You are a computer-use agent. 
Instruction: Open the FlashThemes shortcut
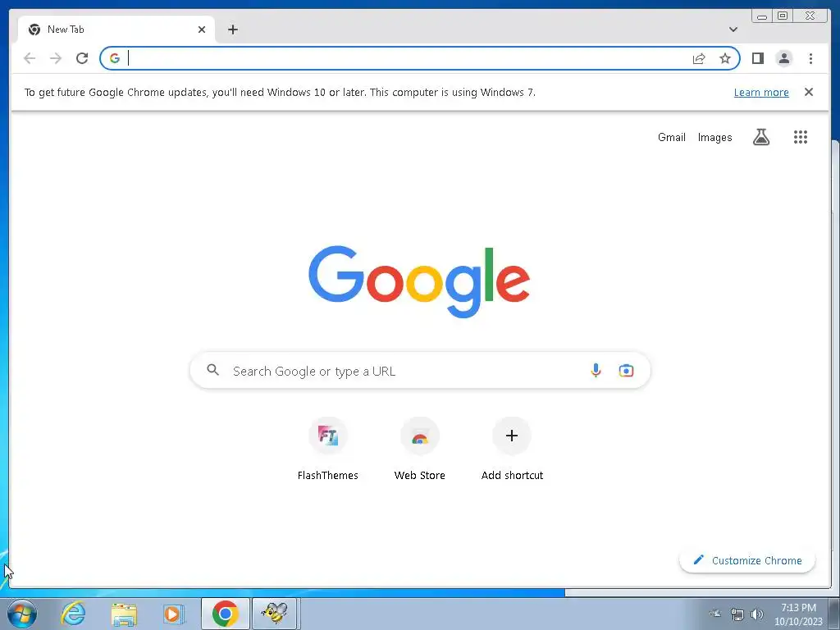328,449
